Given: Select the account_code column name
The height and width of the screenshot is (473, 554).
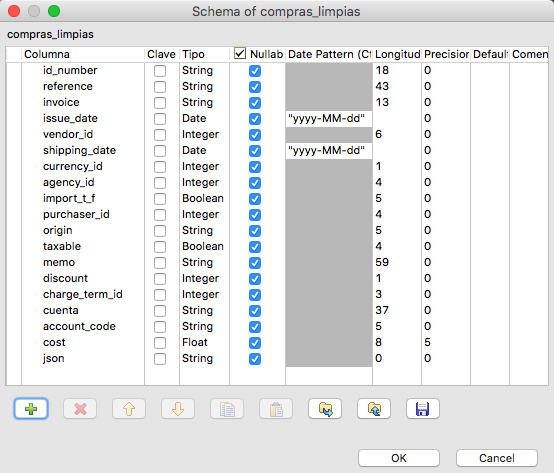Looking at the screenshot, I should click(79, 326).
